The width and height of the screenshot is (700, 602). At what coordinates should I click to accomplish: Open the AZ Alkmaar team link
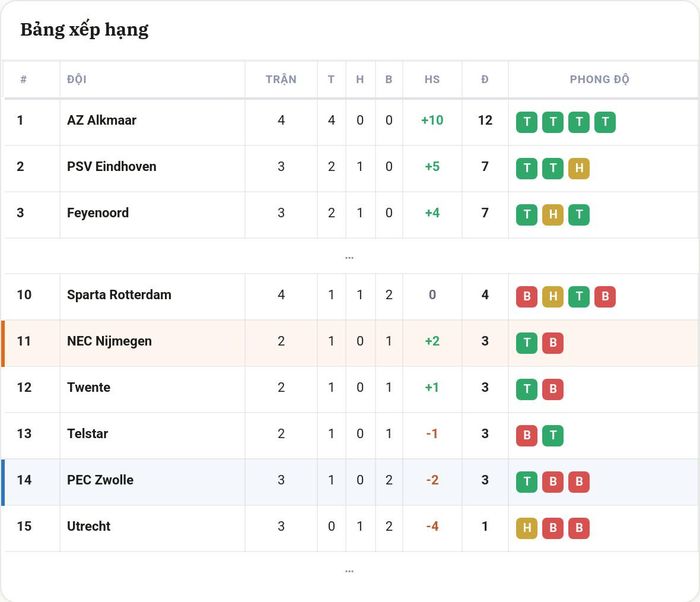(x=101, y=120)
